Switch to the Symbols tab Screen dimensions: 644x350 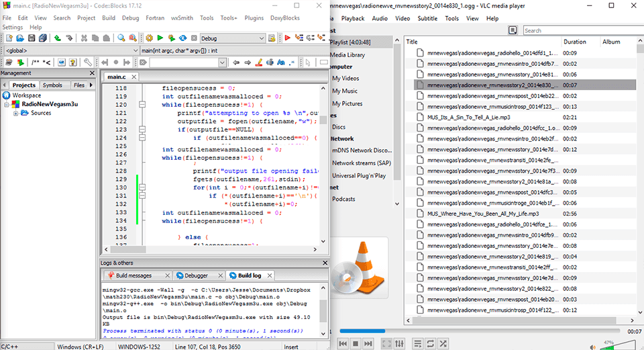pos(52,85)
